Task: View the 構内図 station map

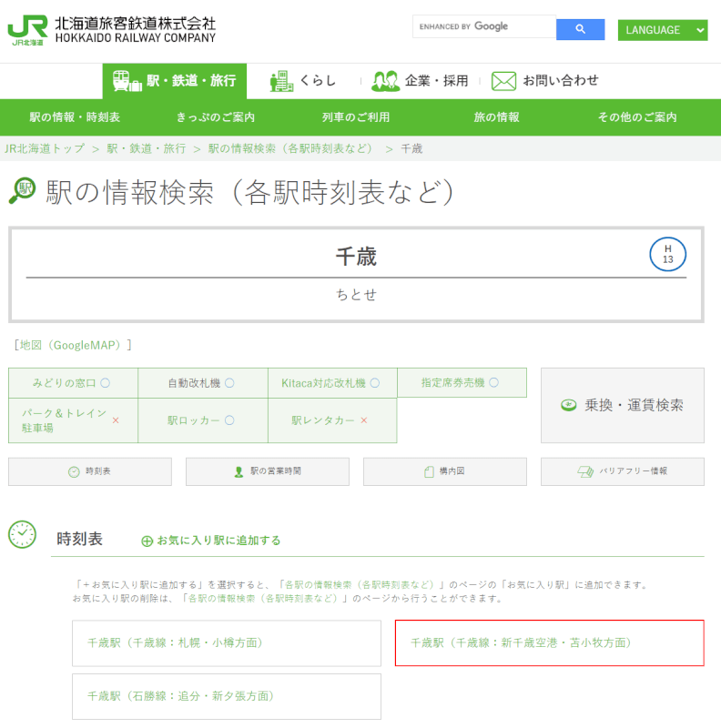Action: [445, 471]
